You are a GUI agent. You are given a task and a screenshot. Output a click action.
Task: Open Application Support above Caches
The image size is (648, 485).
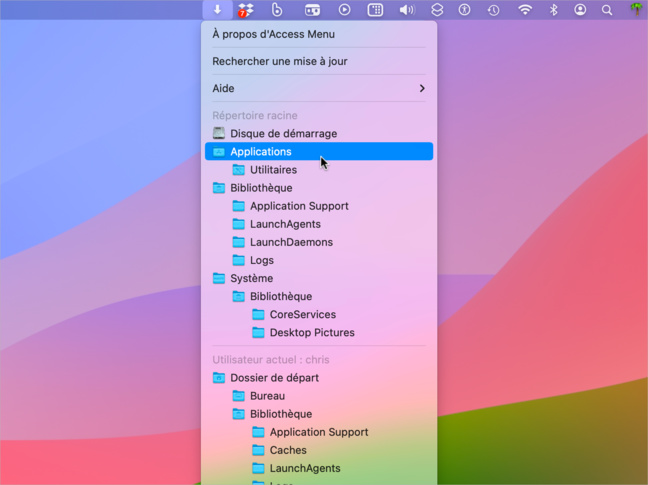319,432
